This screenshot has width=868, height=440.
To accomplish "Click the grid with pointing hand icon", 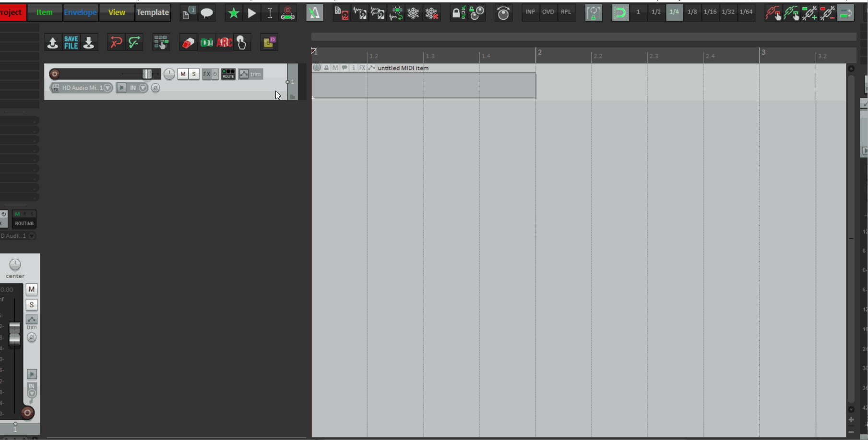I will tap(161, 43).
